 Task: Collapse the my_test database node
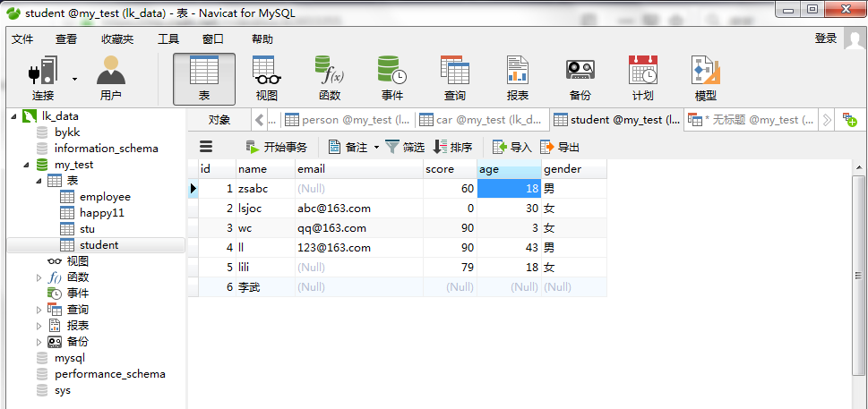point(26,165)
